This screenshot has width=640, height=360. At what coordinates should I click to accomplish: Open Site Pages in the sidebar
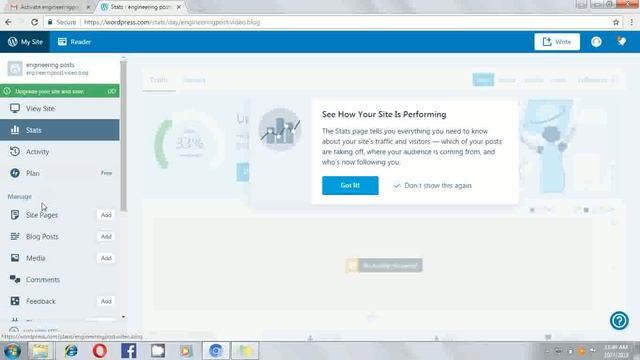tap(42, 215)
